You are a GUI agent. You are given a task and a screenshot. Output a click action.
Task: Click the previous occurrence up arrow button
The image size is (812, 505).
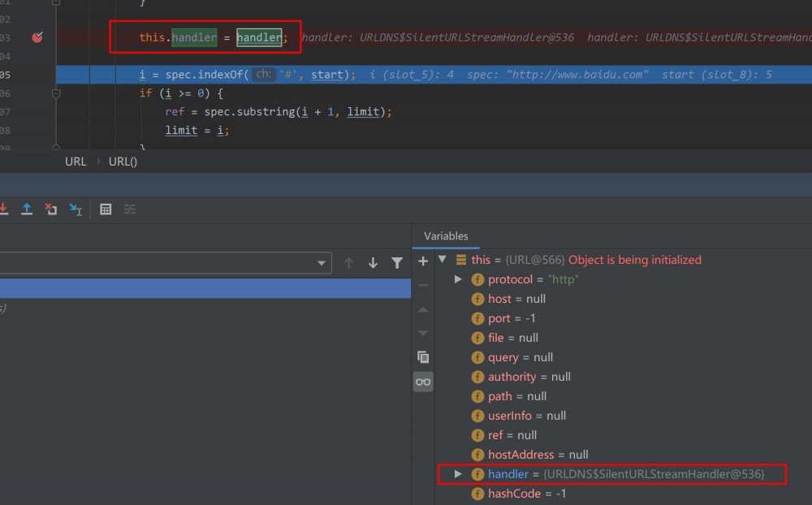[x=349, y=261]
